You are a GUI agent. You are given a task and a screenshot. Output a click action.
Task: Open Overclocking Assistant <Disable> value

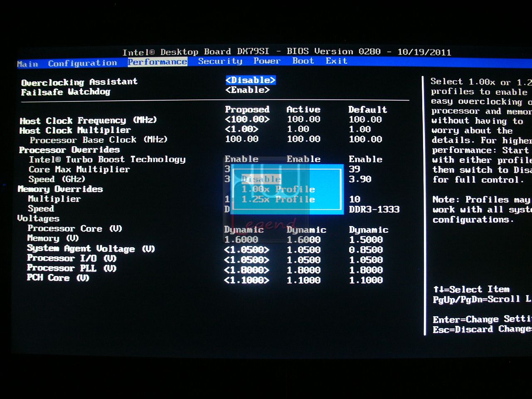[251, 80]
